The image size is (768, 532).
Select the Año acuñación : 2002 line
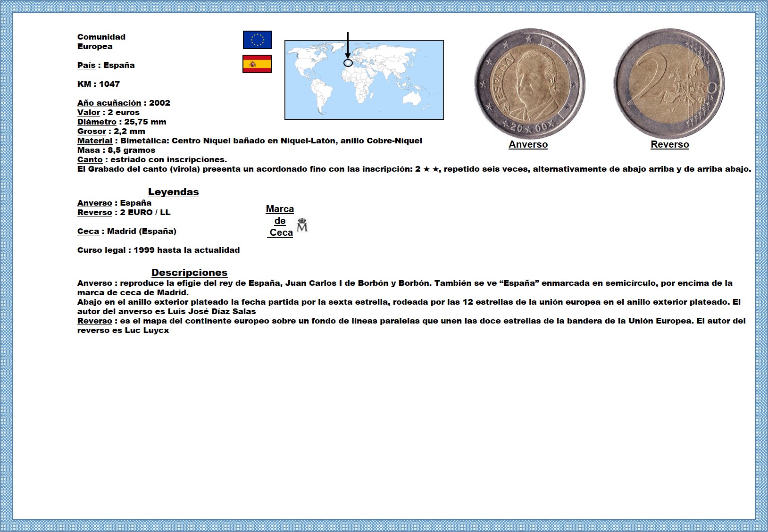[124, 103]
